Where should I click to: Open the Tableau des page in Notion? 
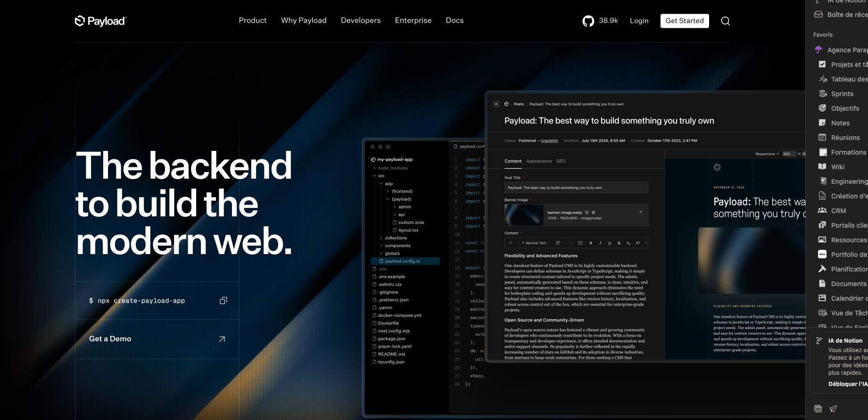click(843, 79)
